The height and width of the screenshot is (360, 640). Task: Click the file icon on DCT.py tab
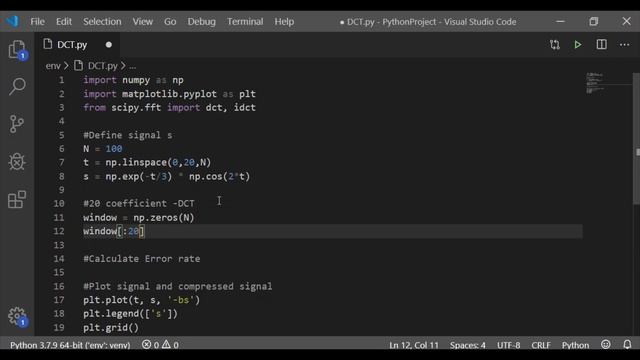point(48,44)
